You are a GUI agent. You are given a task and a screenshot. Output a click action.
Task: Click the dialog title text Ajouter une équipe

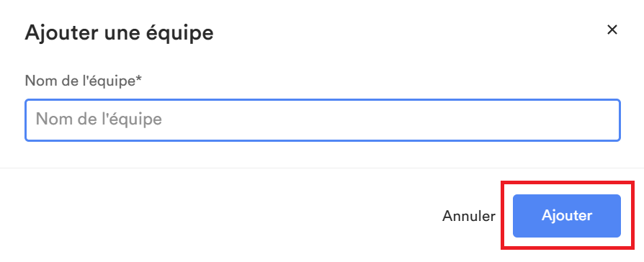[x=119, y=33]
